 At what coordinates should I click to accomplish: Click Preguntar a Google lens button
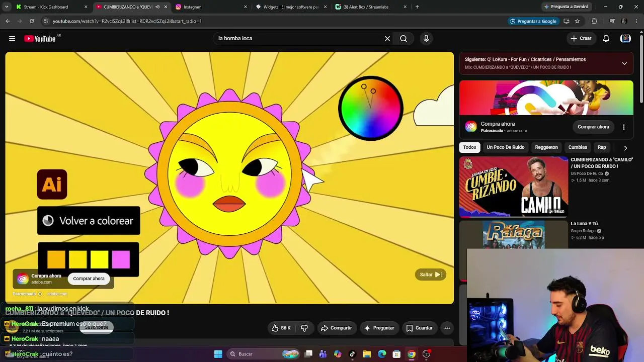[x=533, y=21]
